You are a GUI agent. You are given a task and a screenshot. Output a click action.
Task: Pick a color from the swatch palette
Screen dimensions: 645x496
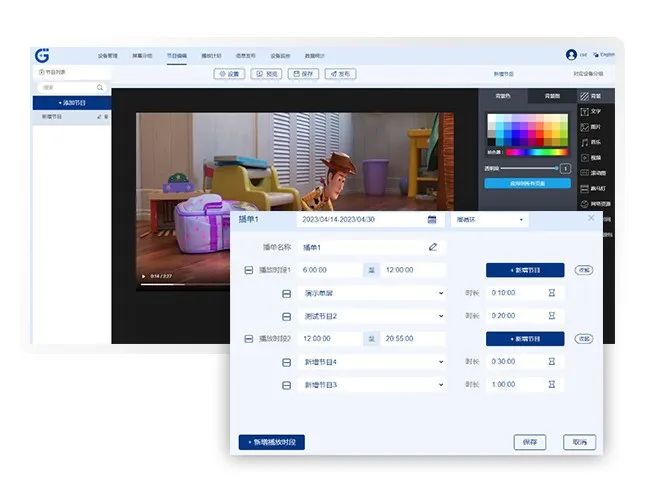click(527, 130)
